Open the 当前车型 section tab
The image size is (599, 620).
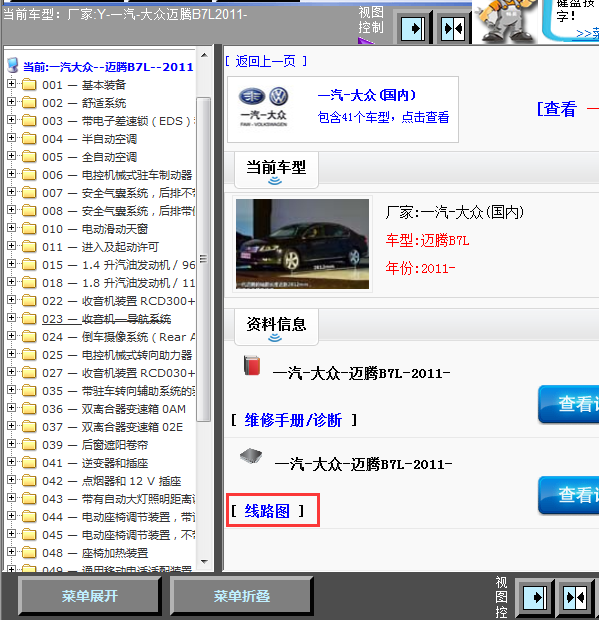click(x=276, y=170)
